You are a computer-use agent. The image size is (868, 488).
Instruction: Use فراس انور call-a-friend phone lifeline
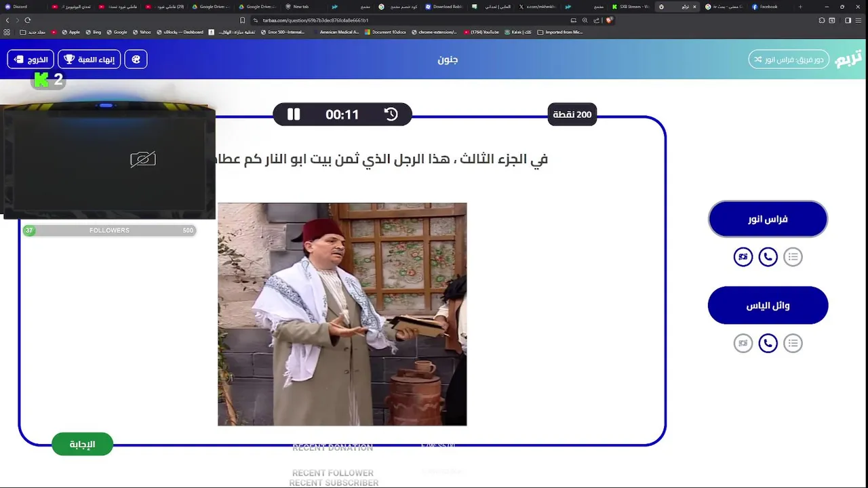coord(768,257)
